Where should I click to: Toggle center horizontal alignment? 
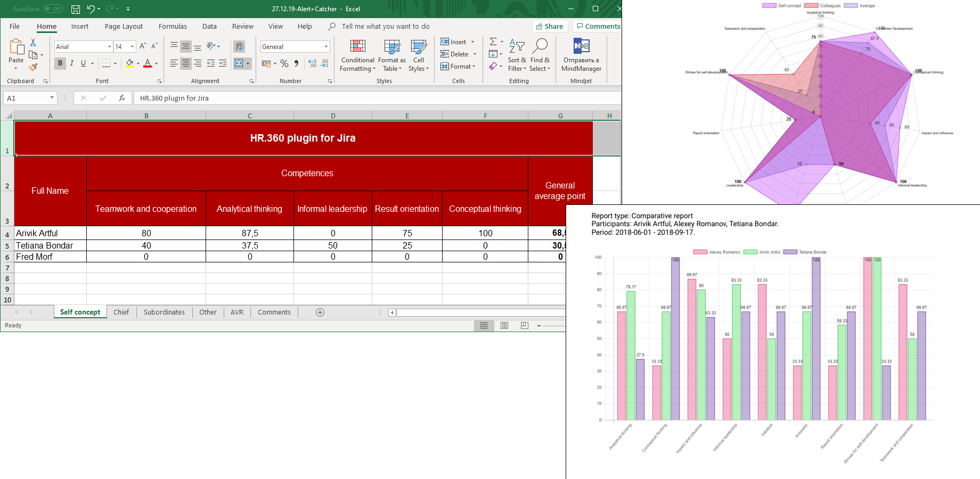coord(186,63)
